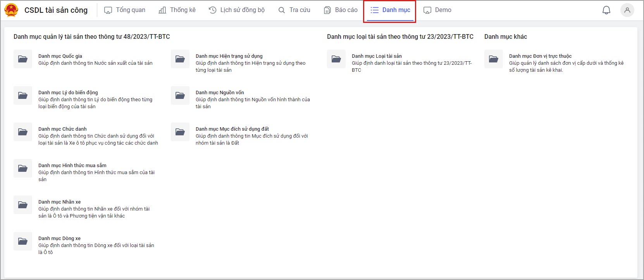Click folder icon beside Danh mục Nhãn xe

(x=23, y=205)
